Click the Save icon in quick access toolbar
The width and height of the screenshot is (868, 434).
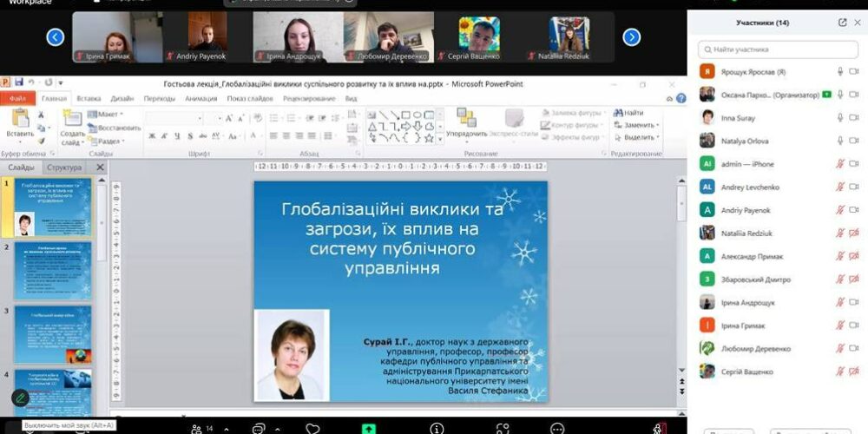pyautogui.click(x=19, y=82)
